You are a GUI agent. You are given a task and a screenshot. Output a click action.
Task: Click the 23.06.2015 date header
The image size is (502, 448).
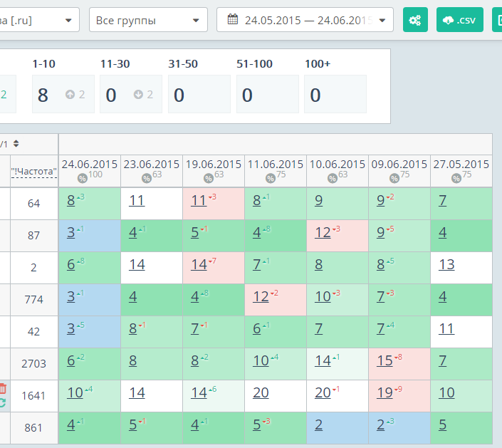pos(152,165)
